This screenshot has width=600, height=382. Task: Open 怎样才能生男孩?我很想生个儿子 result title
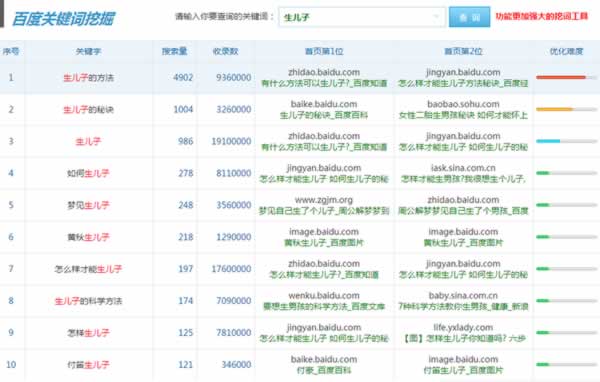(463, 179)
